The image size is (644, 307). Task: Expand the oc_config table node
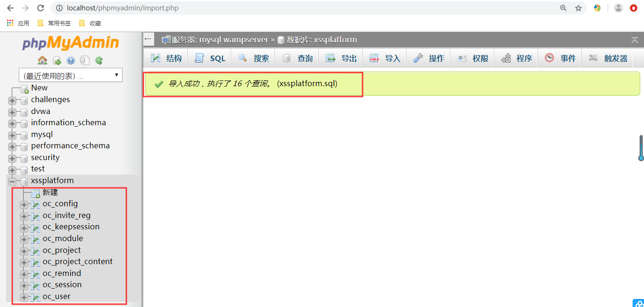[24, 204]
